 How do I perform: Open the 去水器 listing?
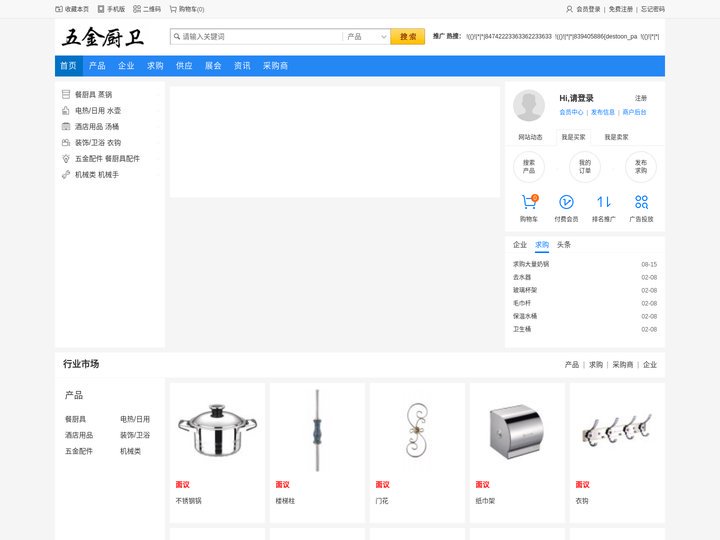pyautogui.click(x=522, y=277)
